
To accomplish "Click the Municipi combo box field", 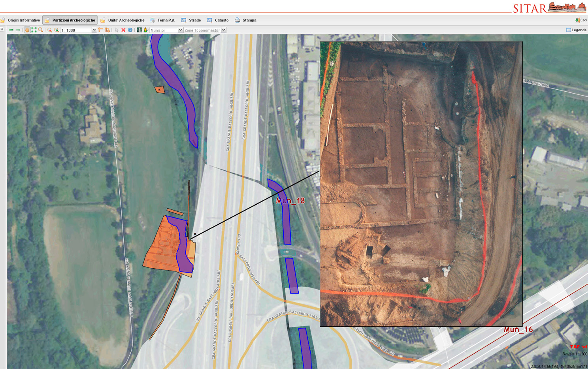I will [164, 30].
